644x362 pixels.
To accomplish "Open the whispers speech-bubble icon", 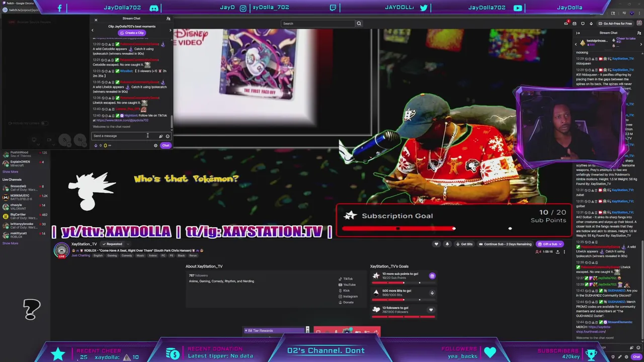I will (x=583, y=24).
